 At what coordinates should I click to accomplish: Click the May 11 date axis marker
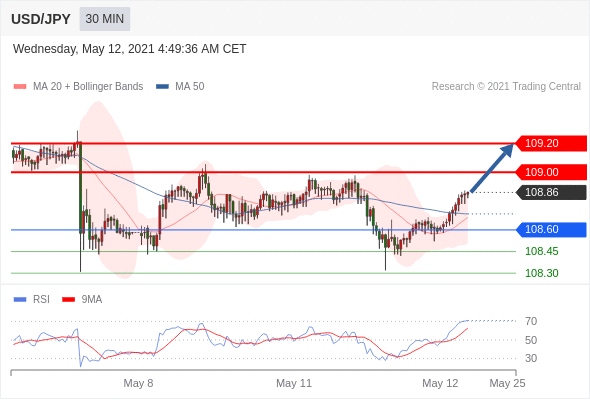[294, 383]
